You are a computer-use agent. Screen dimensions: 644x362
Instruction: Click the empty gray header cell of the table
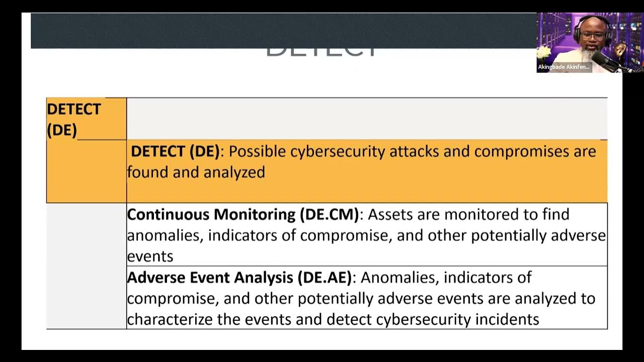366,119
